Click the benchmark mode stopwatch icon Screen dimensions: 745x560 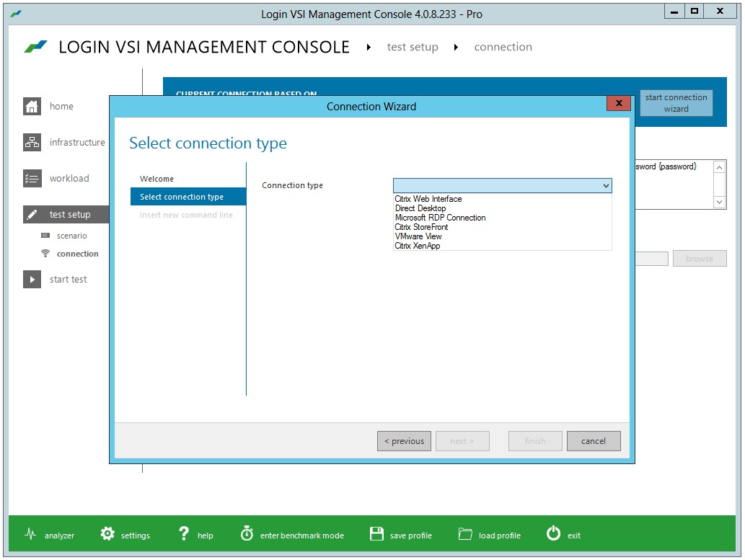pos(247,533)
